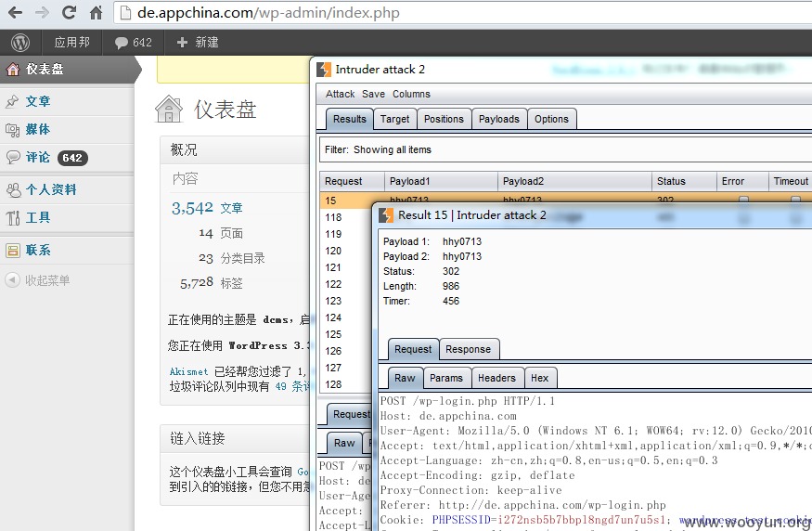Viewport: 812px width, 531px height.
Task: Select Params tab in Result 15 window
Action: pos(446,378)
